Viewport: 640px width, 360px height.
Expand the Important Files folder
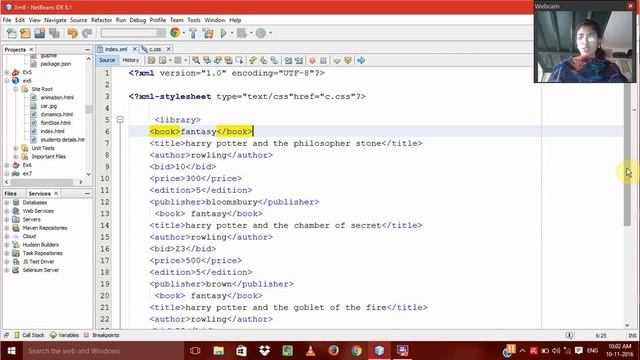(16, 157)
